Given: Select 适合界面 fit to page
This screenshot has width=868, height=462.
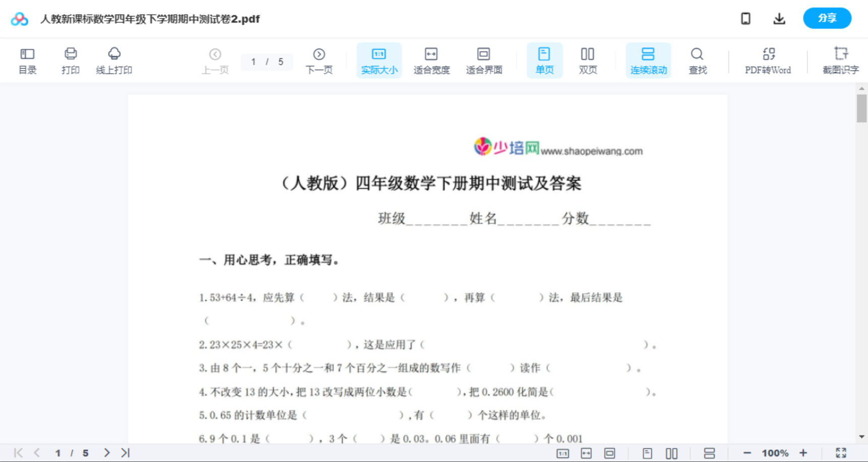Looking at the screenshot, I should (x=484, y=59).
